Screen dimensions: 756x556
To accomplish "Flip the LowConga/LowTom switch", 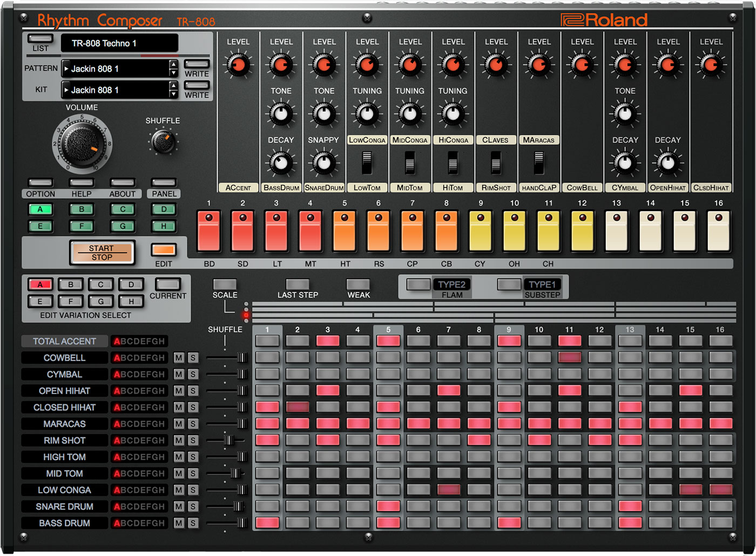I will (367, 162).
